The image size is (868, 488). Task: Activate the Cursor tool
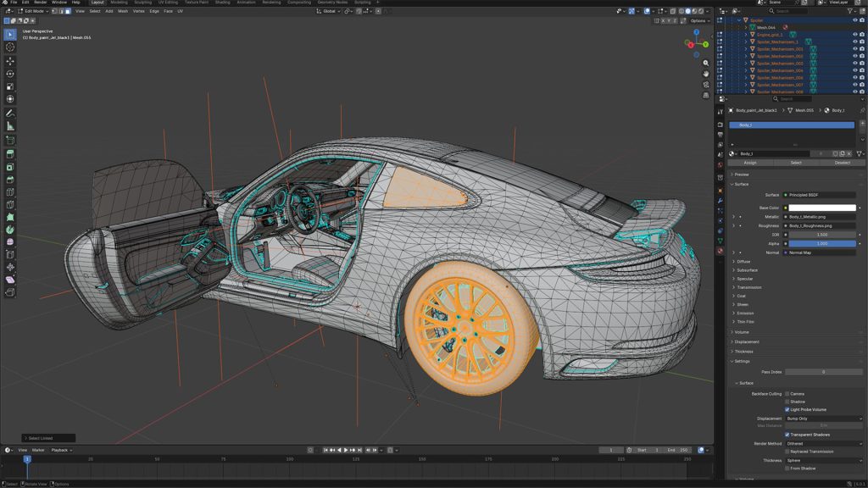[x=10, y=47]
